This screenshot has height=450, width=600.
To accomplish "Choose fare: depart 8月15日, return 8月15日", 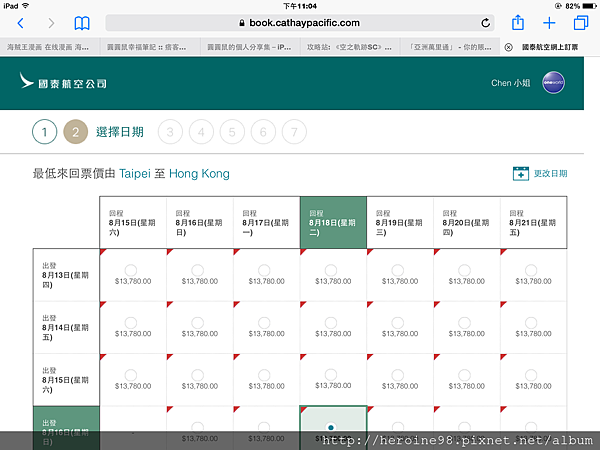I will (131, 375).
